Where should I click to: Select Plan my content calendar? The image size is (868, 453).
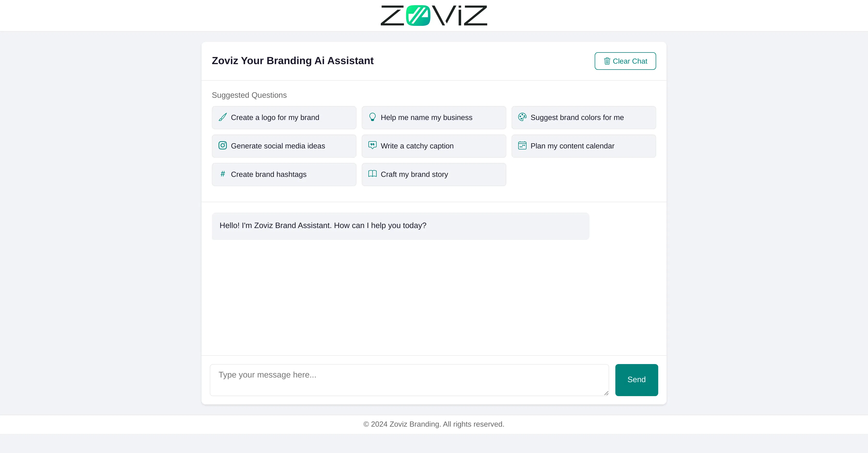click(x=584, y=146)
